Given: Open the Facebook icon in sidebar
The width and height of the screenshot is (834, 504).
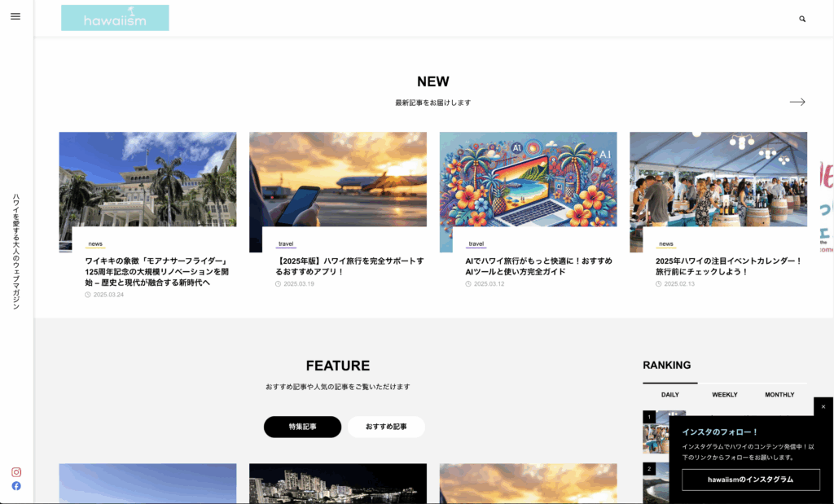Looking at the screenshot, I should click(16, 486).
